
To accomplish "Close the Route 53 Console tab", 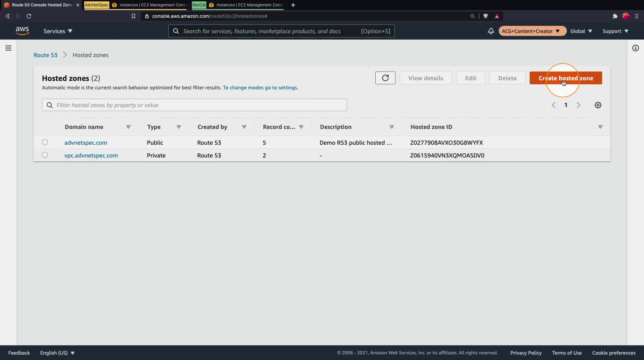I will tap(77, 5).
